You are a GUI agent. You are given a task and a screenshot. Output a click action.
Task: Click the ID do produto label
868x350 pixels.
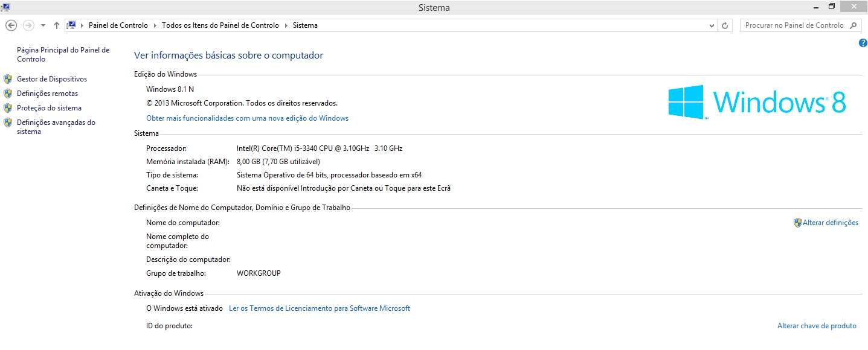click(x=169, y=326)
